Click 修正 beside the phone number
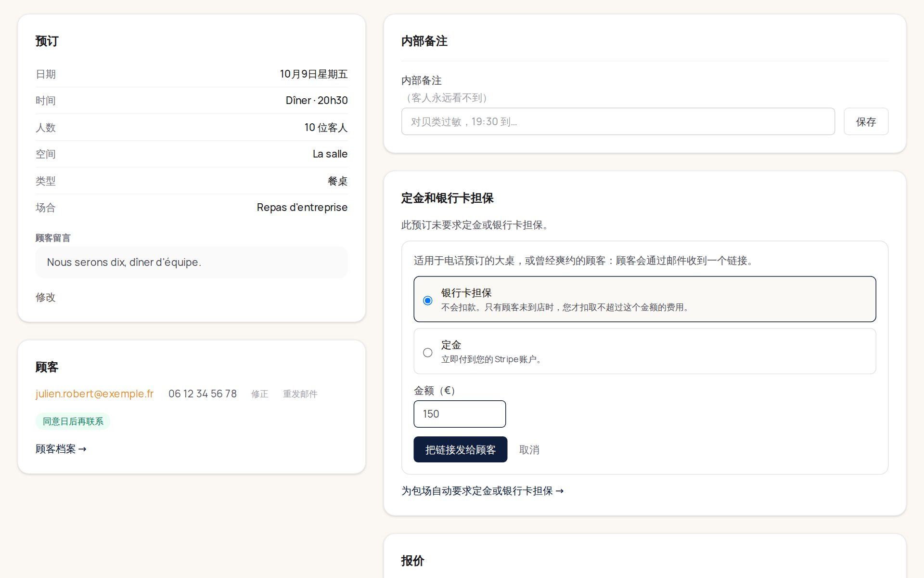Image resolution: width=924 pixels, height=578 pixels. pyautogui.click(x=259, y=394)
